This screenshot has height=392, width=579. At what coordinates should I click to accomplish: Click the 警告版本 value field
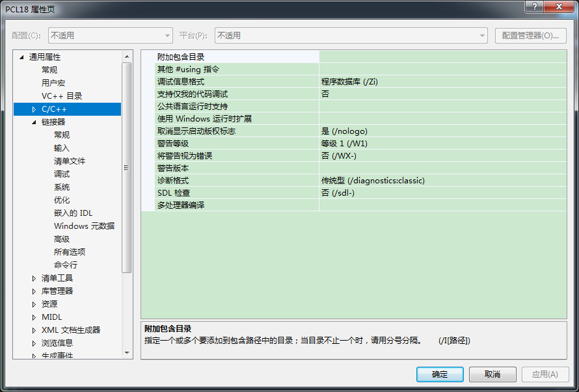[x=443, y=168]
